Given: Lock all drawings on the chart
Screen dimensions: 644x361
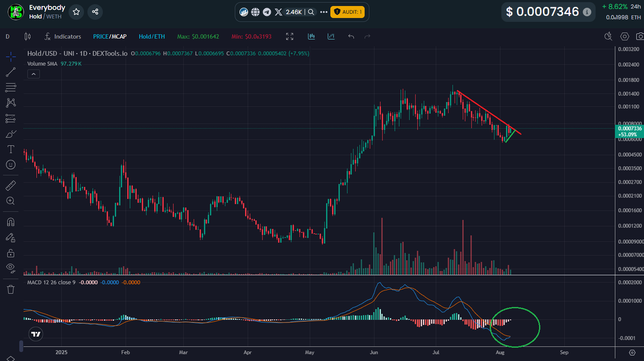Looking at the screenshot, I should click(11, 252).
